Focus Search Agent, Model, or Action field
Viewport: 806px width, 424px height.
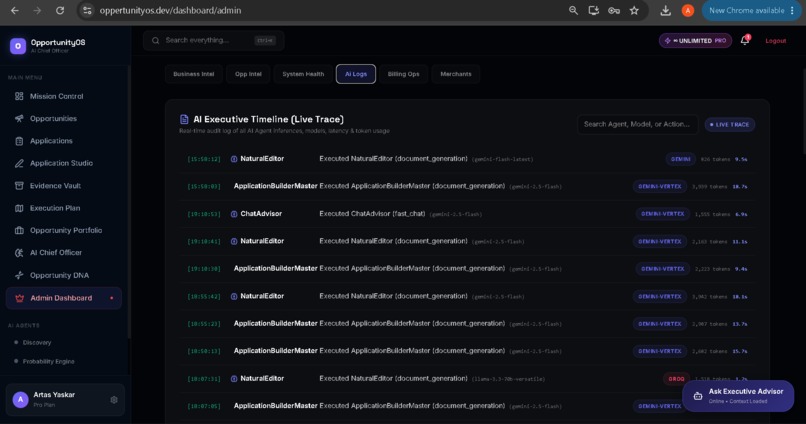click(637, 124)
